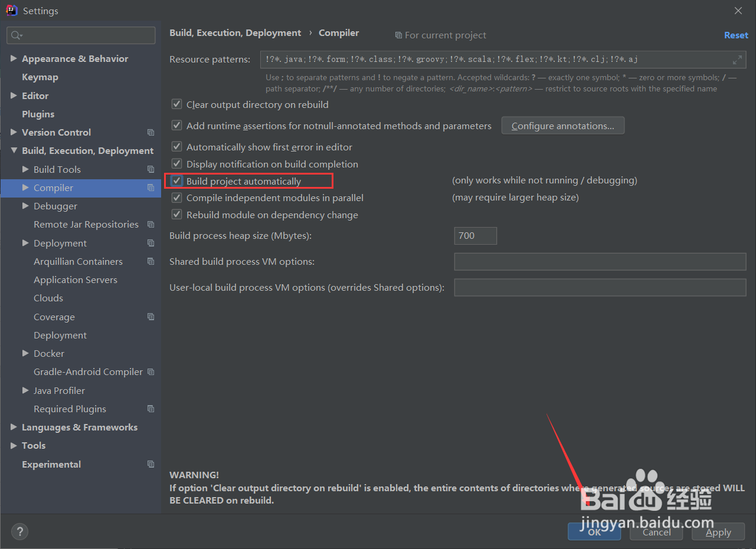Expand the Java Profiler node
This screenshot has height=549, width=756.
[x=25, y=390]
